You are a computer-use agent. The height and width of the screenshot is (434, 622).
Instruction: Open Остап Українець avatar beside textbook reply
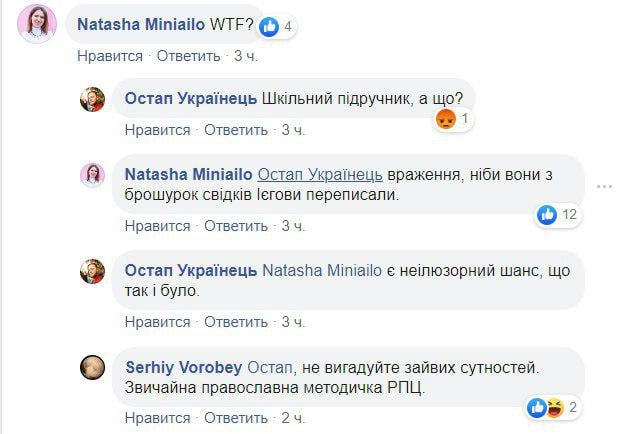[x=93, y=99]
